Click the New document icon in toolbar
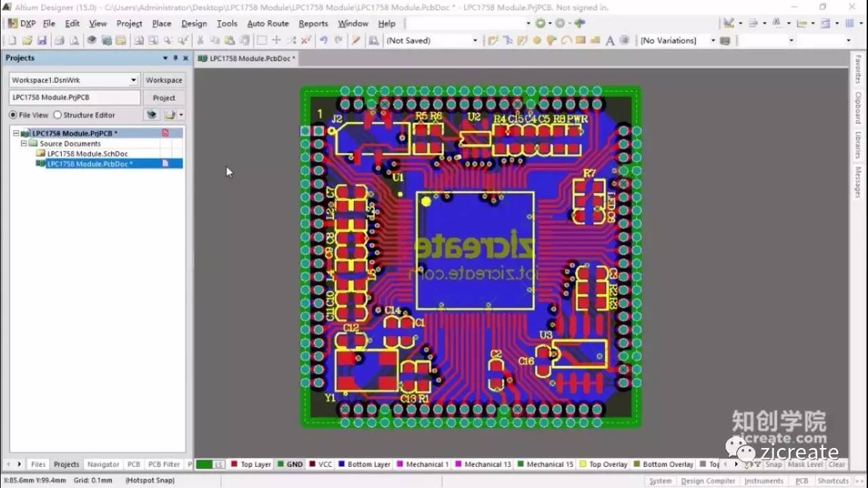 point(13,41)
